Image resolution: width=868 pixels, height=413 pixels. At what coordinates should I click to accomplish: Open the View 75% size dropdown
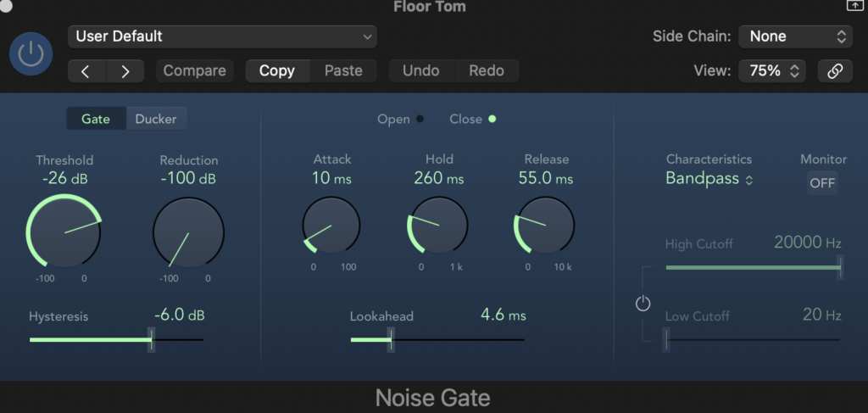771,71
